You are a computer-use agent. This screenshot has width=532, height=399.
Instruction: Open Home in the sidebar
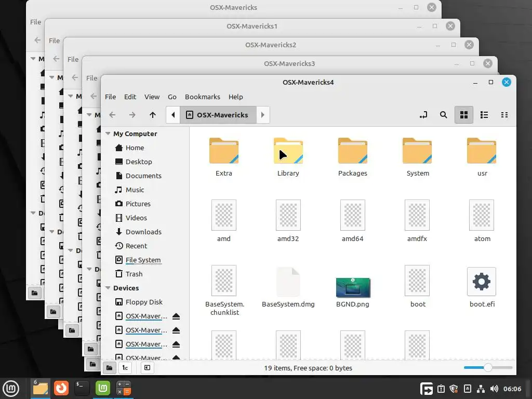tap(135, 148)
